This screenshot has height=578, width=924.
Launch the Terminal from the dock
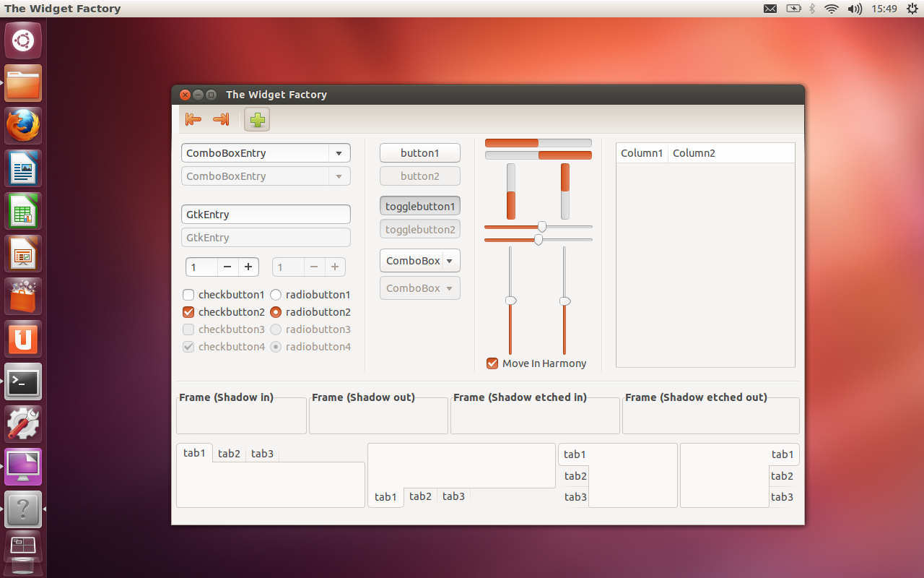point(22,381)
